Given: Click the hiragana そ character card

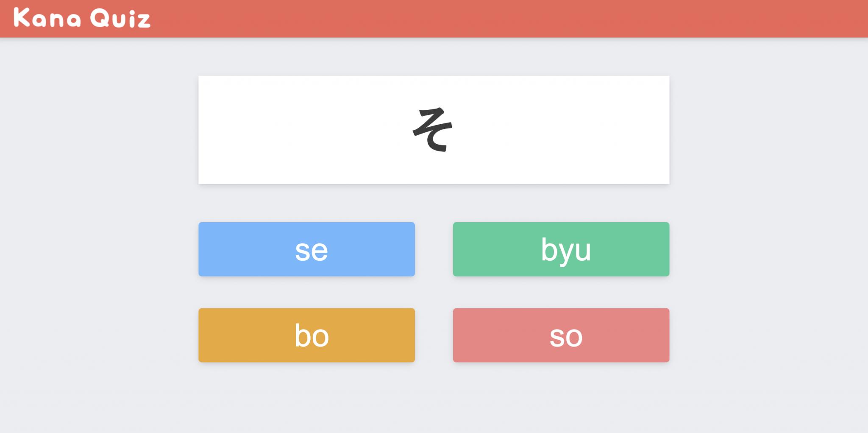Looking at the screenshot, I should pos(434,130).
